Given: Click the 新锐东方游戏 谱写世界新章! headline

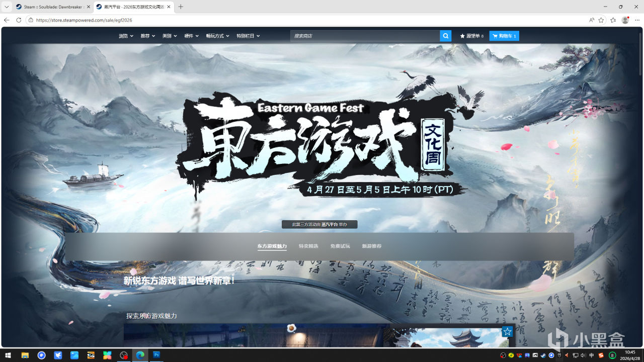Looking at the screenshot, I should (x=179, y=281).
